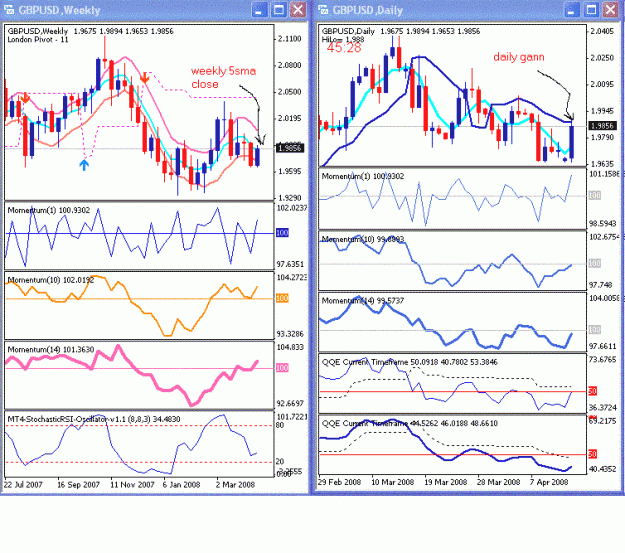Click the 2.0095 price on daily scale
This screenshot has width=625, height=553.
602,85
